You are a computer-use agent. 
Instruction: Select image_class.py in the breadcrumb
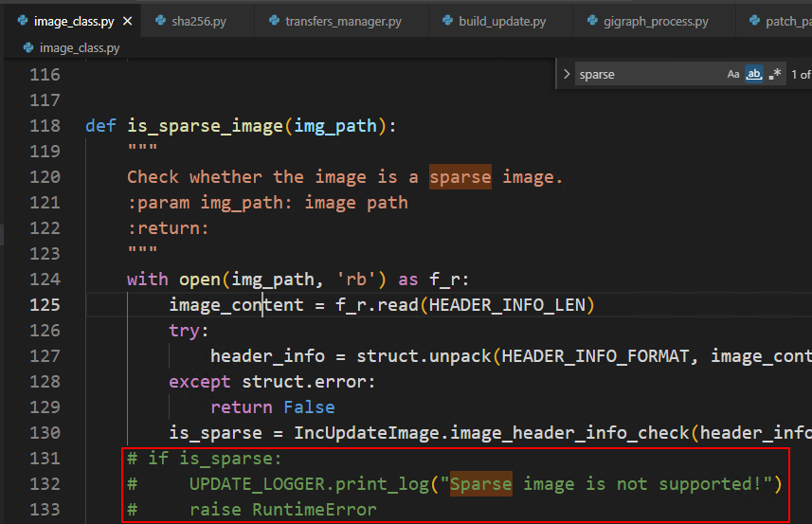pos(80,48)
